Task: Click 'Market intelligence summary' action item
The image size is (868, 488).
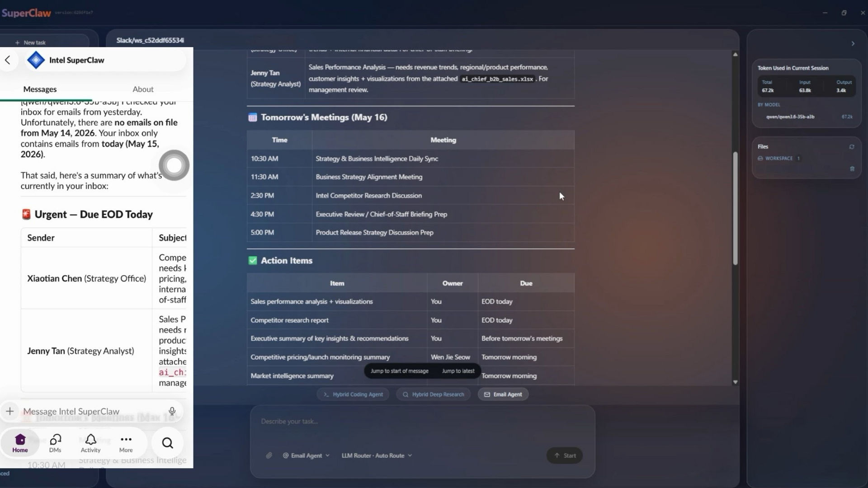Action: pyautogui.click(x=292, y=376)
